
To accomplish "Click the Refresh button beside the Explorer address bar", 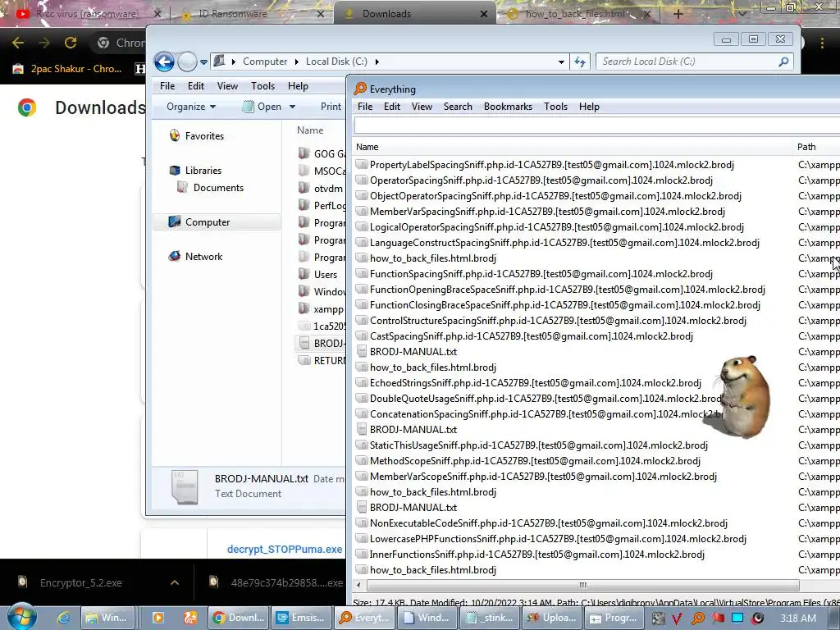I will [580, 62].
